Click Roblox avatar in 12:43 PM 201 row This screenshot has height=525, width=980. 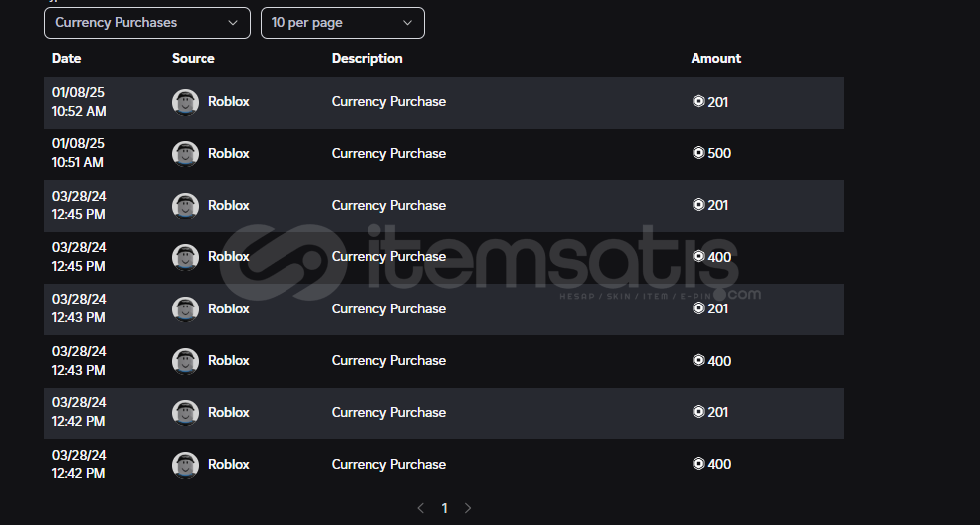pyautogui.click(x=185, y=309)
